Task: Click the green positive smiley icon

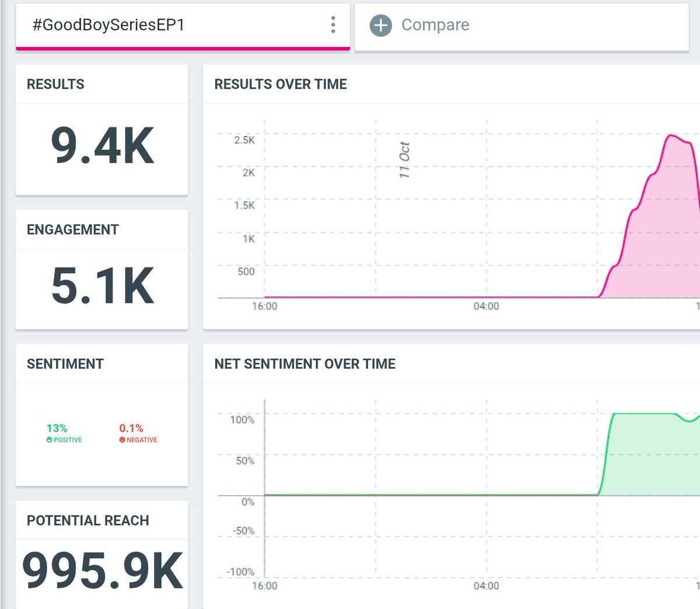Action: [x=50, y=440]
